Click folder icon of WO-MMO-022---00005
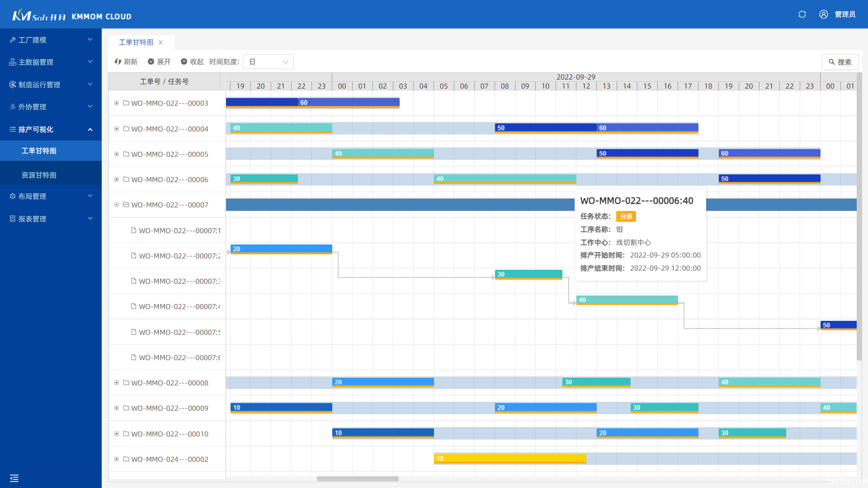Screen dimensions: 868x488 coord(126,154)
